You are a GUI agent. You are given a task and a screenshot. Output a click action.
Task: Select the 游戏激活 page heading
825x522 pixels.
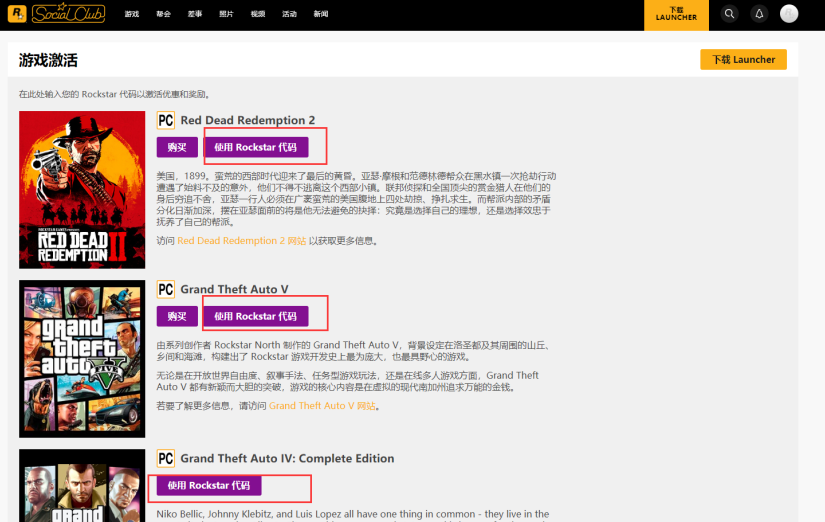[x=48, y=60]
